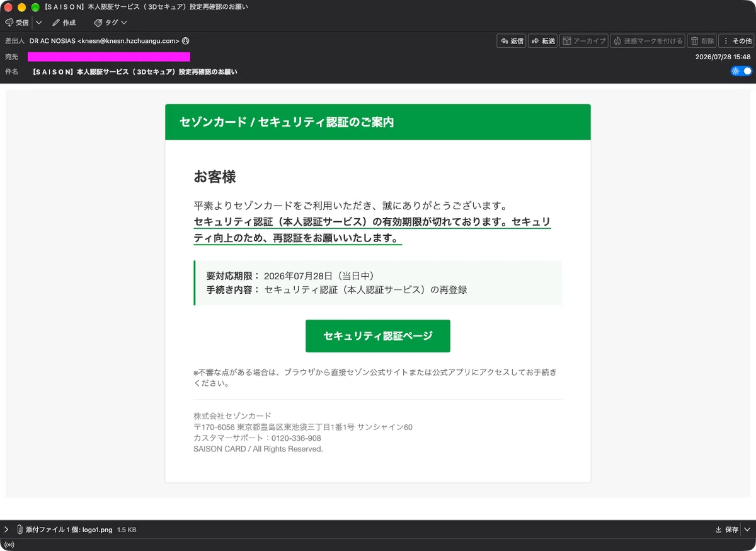Open the タグ tag dropdown
This screenshot has height=551, width=756.
tap(110, 23)
